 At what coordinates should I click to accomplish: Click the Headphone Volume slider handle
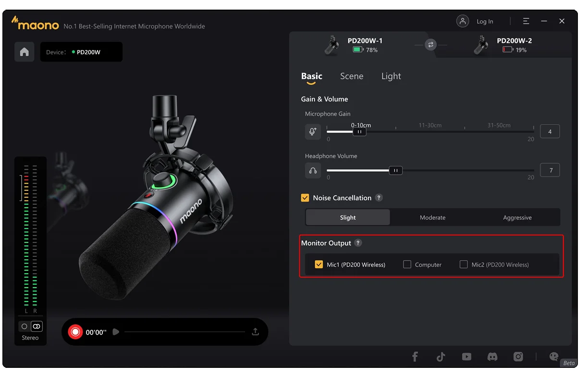pos(395,171)
